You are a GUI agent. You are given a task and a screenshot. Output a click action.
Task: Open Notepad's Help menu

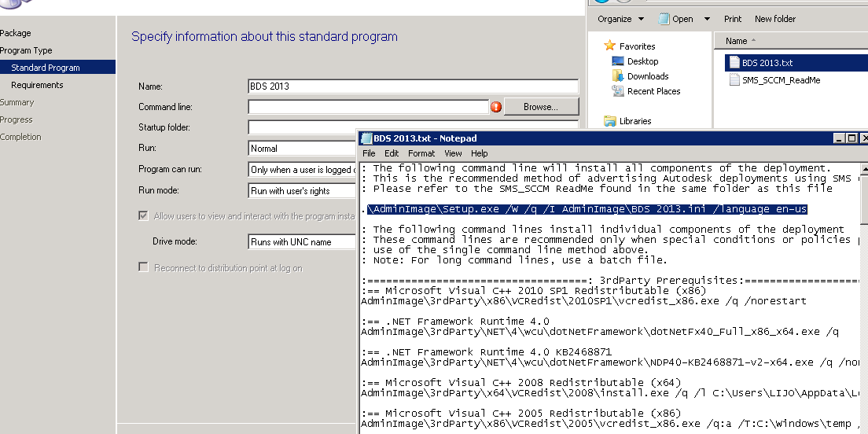point(480,153)
